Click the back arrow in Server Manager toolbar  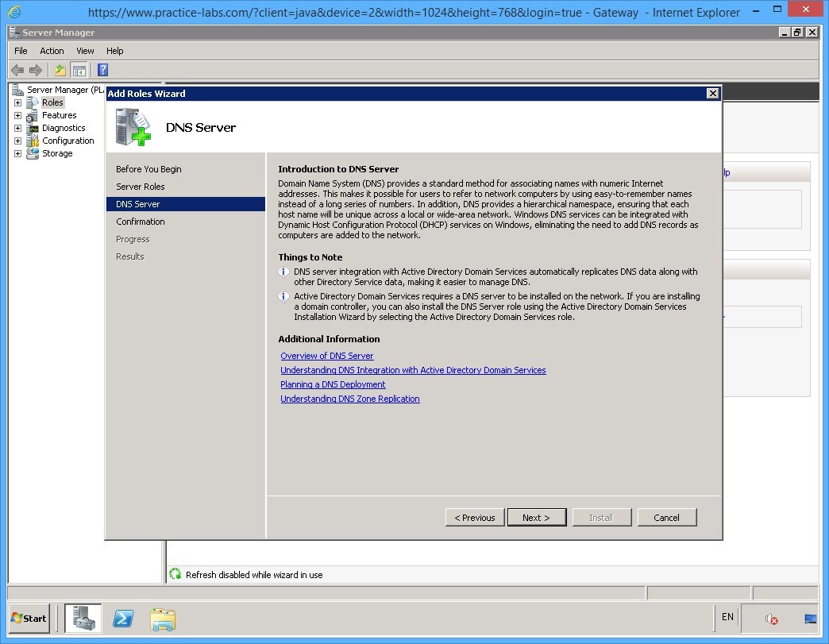(17, 70)
